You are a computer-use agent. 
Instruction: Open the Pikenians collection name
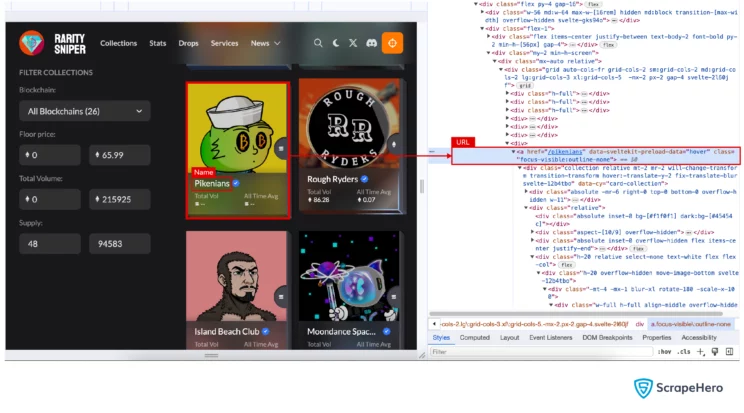tap(212, 183)
